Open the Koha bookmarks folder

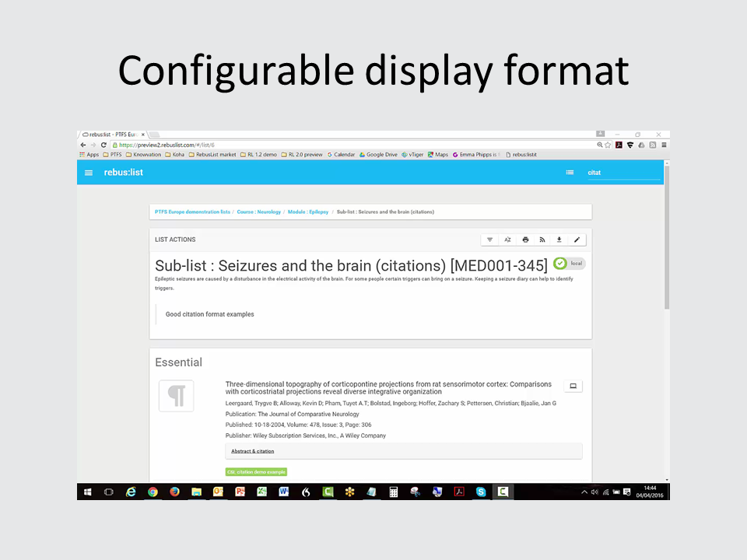click(x=174, y=155)
